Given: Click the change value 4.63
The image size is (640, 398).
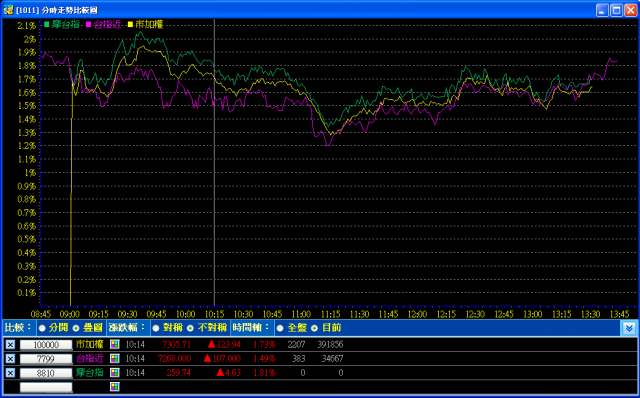Looking at the screenshot, I should 234,373.
